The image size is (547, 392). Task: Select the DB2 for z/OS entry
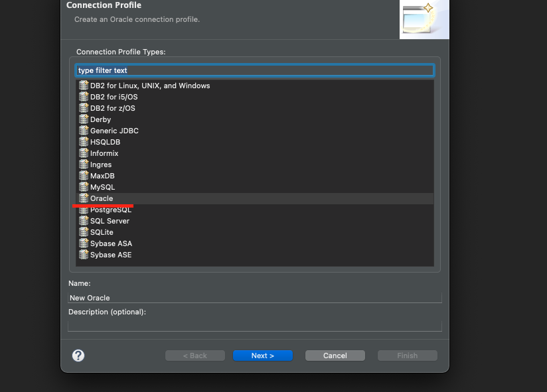pos(113,108)
